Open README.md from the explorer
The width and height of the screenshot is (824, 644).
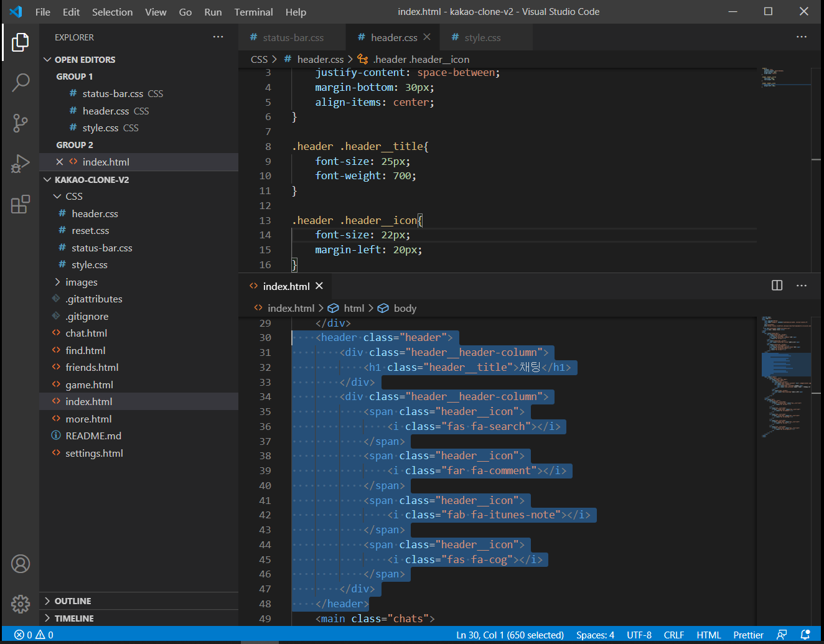pos(93,436)
